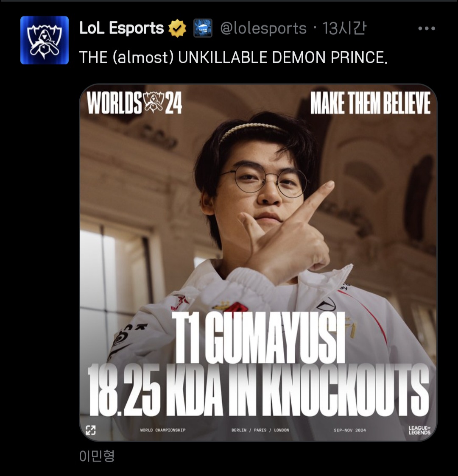Click the blue affiliate badge beside the checkmark
The height and width of the screenshot is (476, 458).
tap(203, 28)
